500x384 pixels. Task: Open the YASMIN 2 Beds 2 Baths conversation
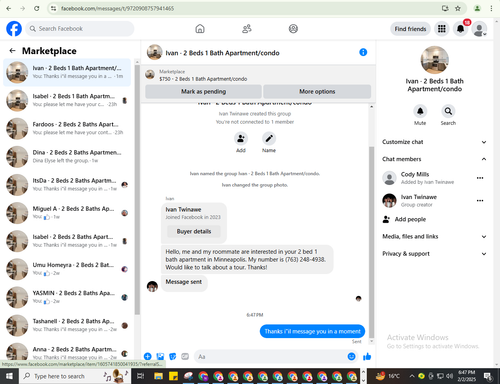[x=67, y=297]
